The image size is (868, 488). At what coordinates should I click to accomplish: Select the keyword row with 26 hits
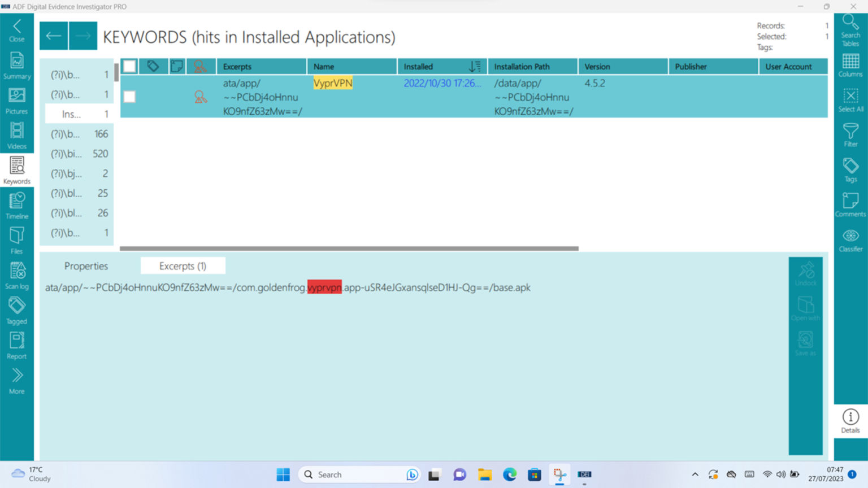pyautogui.click(x=79, y=213)
